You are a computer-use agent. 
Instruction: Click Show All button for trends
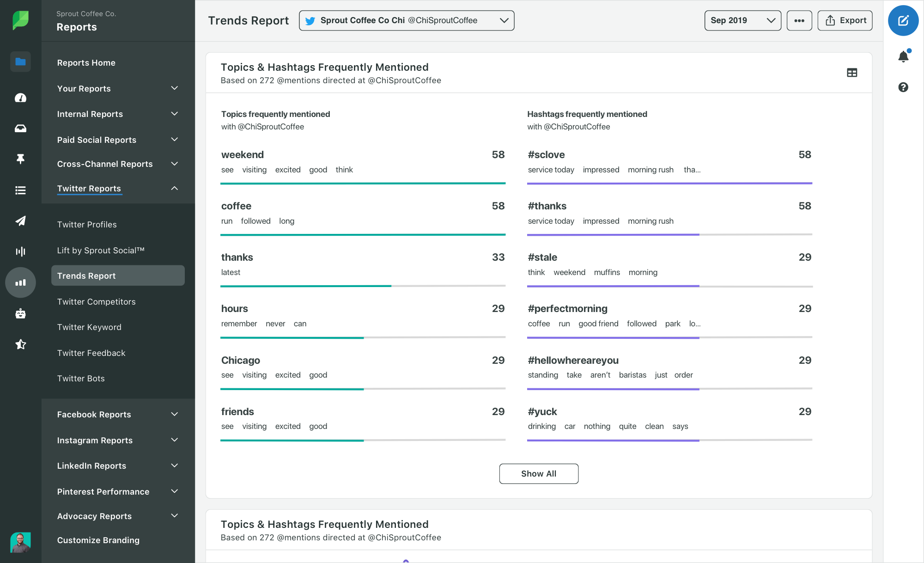coord(539,473)
